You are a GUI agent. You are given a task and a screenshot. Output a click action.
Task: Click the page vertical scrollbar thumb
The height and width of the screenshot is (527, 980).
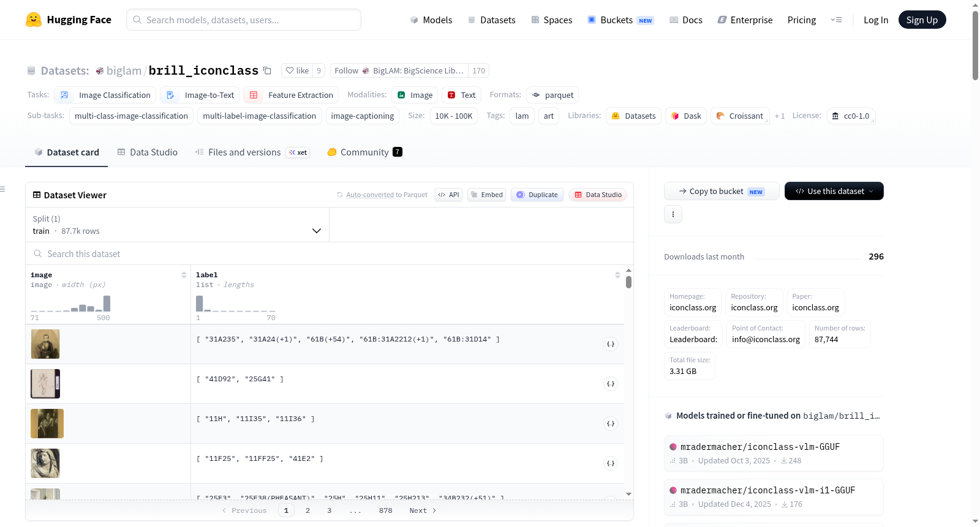pyautogui.click(x=975, y=45)
